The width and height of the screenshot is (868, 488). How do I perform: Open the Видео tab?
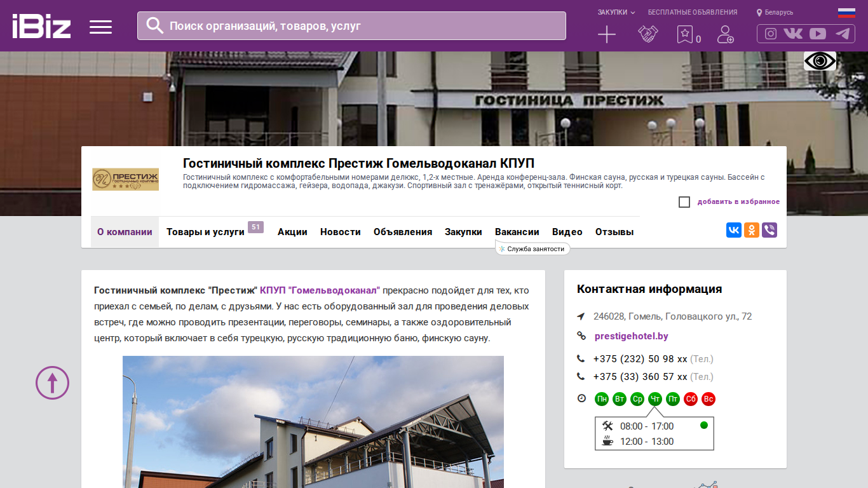[x=567, y=232]
